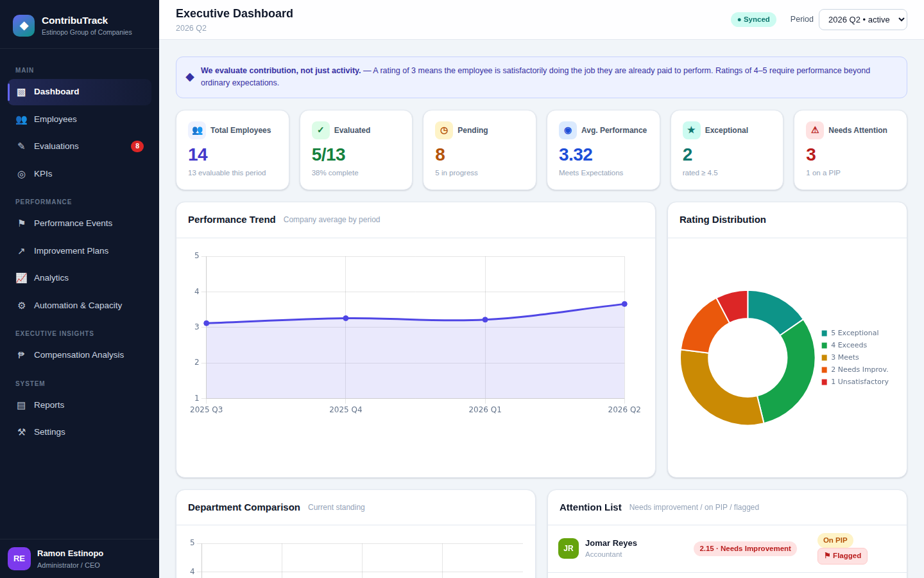This screenshot has height=578, width=924.
Task: Click the Evaluations badge showing 8
Action: pos(137,146)
